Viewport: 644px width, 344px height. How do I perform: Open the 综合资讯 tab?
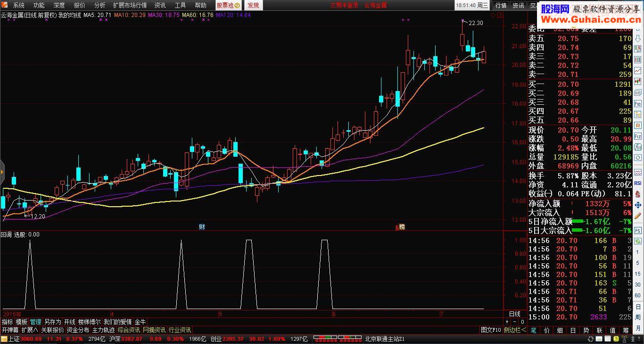point(129,330)
